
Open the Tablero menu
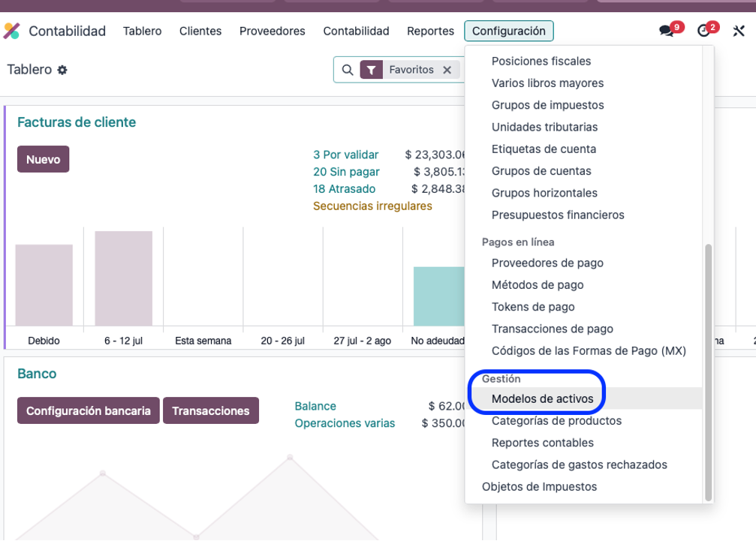point(142,31)
